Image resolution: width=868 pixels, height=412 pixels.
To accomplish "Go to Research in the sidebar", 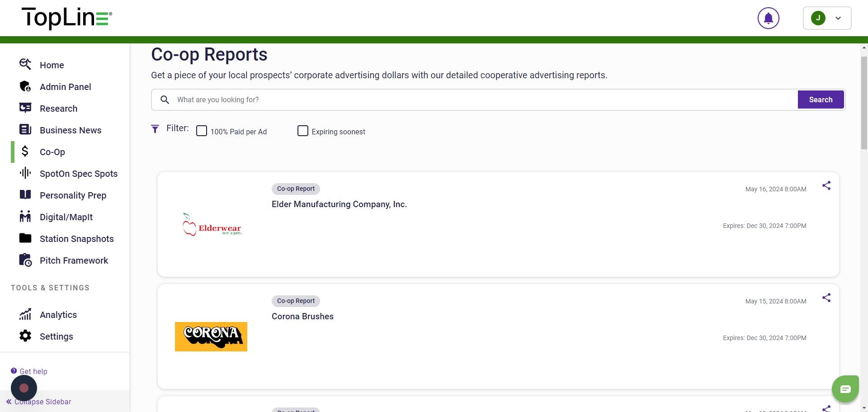I will [x=58, y=109].
